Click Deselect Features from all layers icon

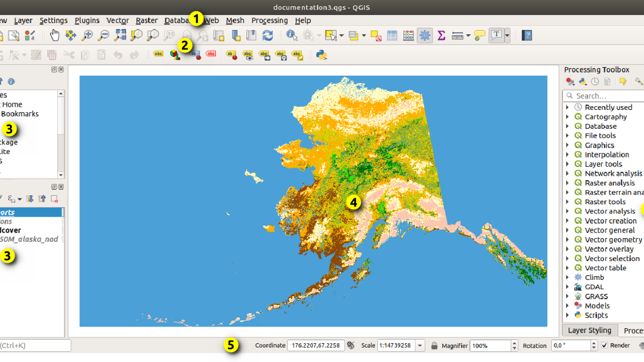pyautogui.click(x=376, y=35)
